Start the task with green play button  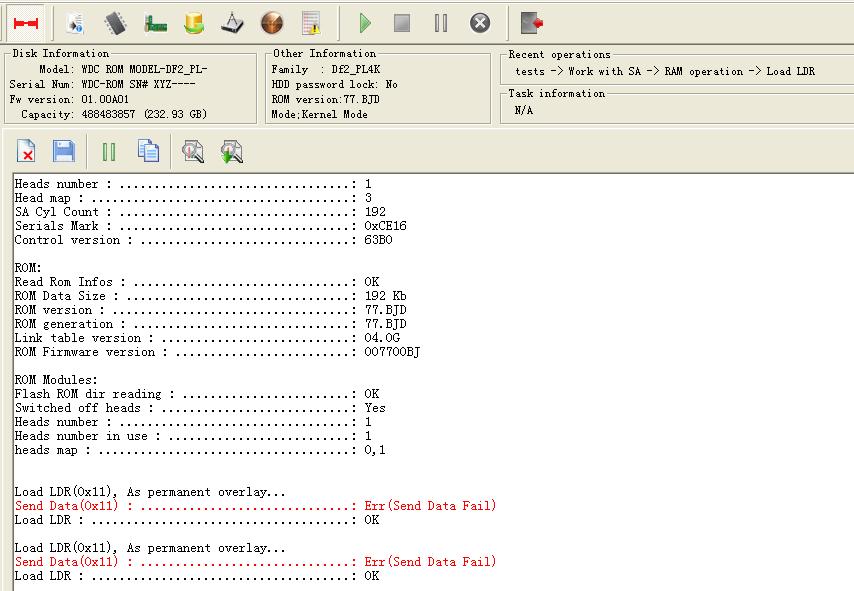tap(365, 23)
